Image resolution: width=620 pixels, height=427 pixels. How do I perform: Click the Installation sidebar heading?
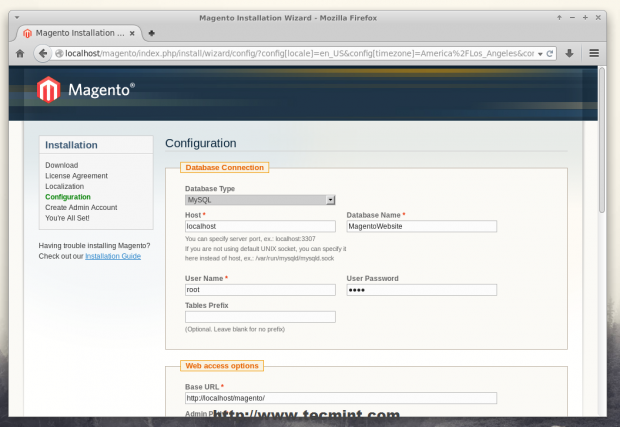pyautogui.click(x=71, y=145)
